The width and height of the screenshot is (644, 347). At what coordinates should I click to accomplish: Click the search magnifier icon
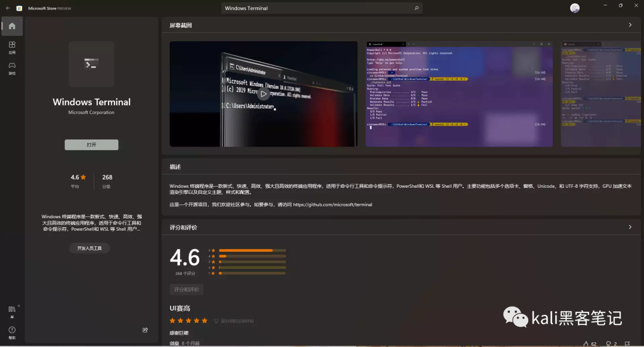pos(416,8)
